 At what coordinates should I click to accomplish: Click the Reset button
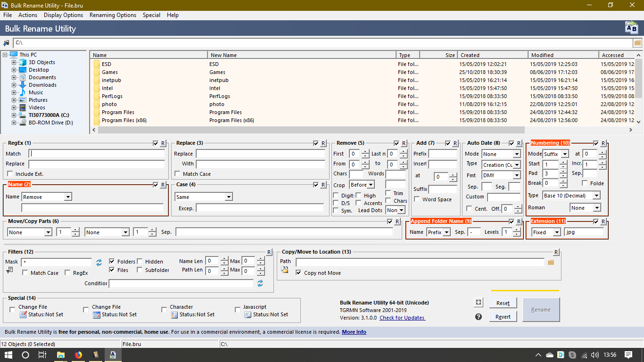503,303
